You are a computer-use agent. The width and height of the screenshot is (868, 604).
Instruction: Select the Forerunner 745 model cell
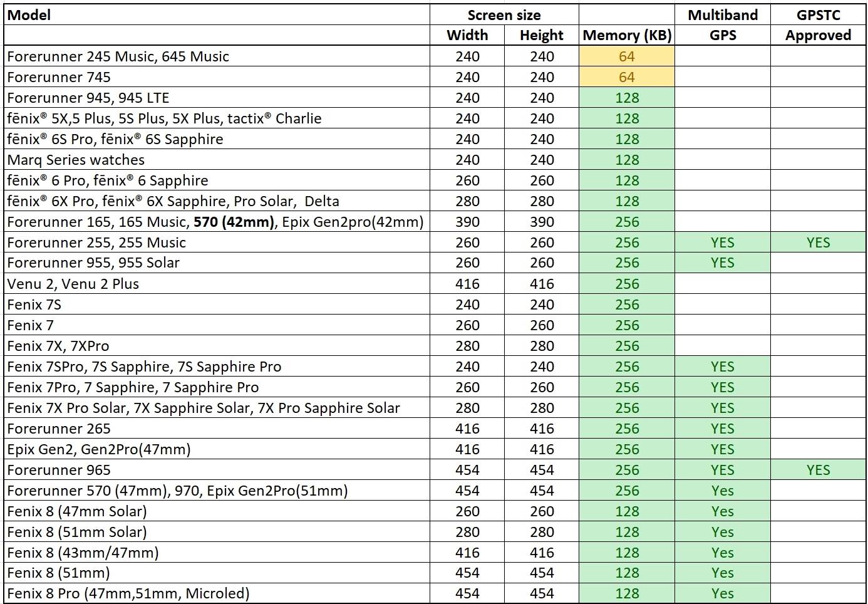coord(59,77)
